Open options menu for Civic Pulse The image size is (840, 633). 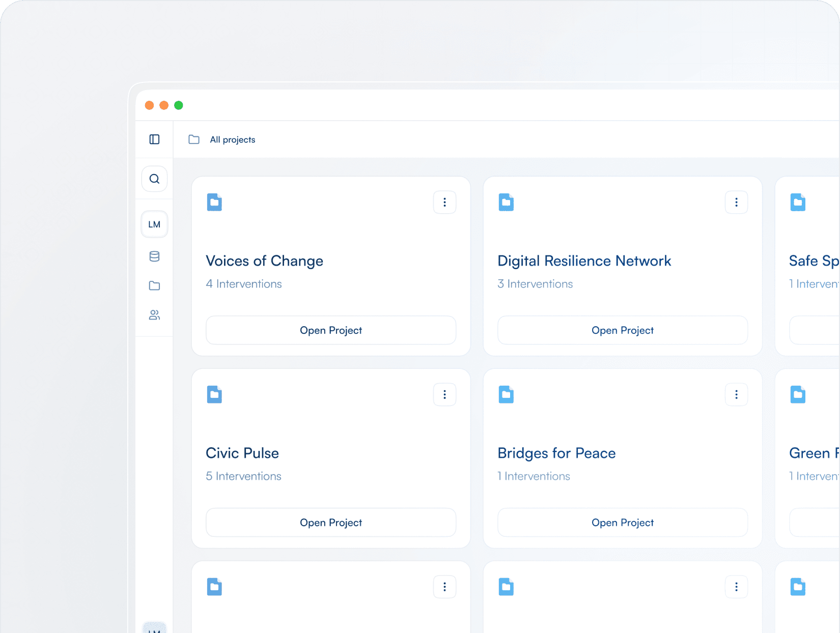tap(444, 395)
